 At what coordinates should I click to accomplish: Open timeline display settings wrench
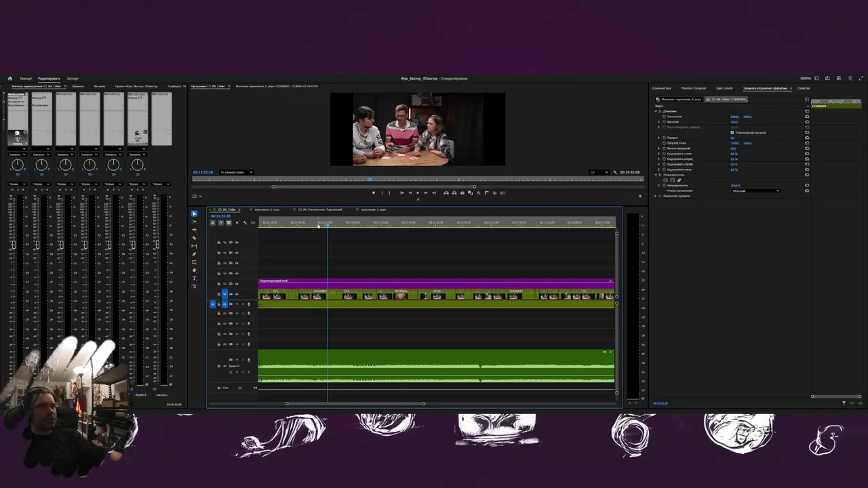coord(245,222)
